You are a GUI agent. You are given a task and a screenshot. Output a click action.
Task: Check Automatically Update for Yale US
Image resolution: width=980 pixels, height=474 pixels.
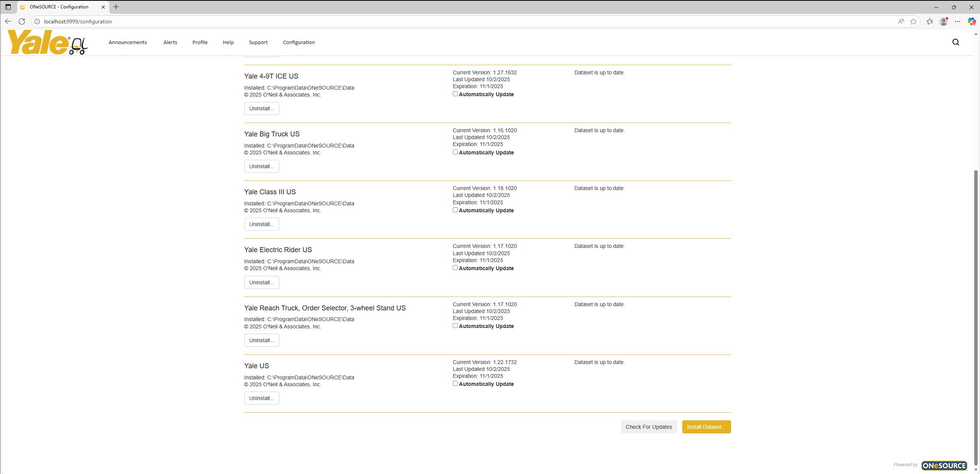pyautogui.click(x=455, y=383)
